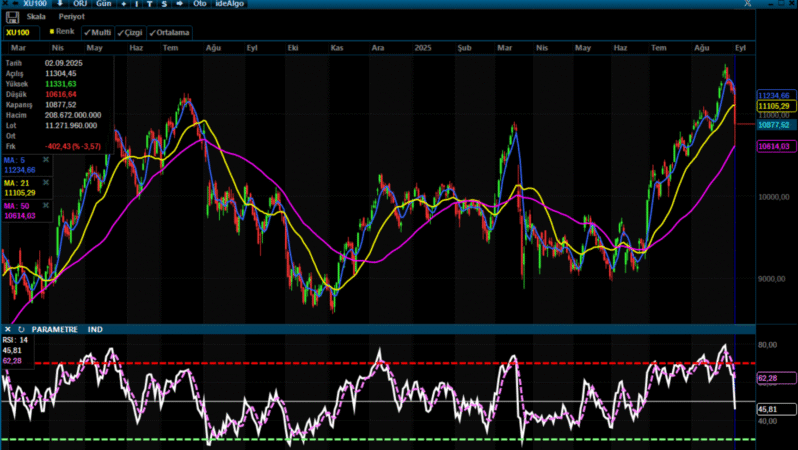
Task: Click the yellow Renk color swatch
Action: 52,32
